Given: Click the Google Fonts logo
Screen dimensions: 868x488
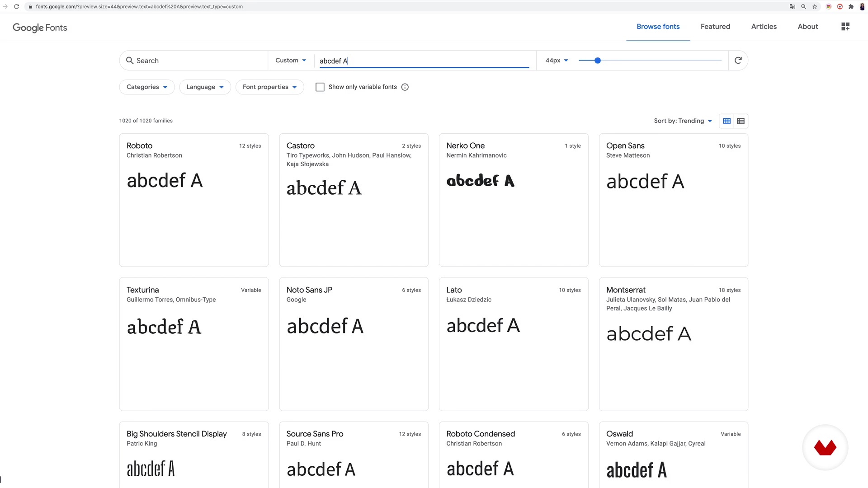Looking at the screenshot, I should point(40,28).
